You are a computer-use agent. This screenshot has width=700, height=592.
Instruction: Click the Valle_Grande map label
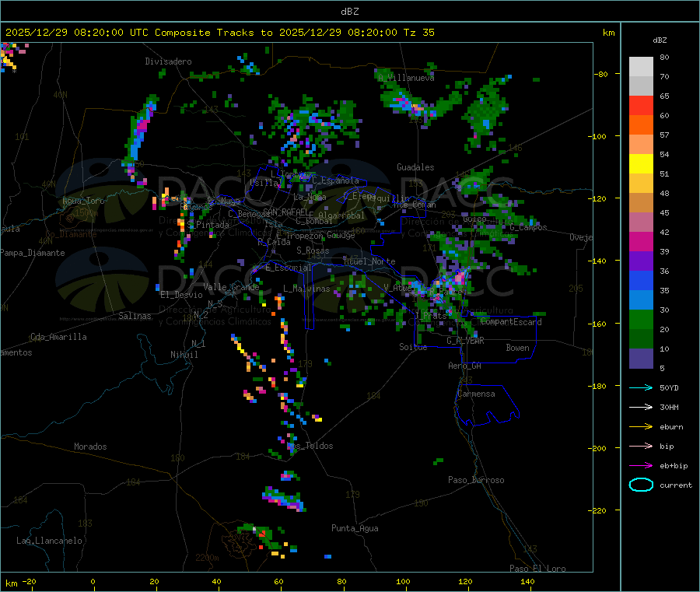[231, 287]
